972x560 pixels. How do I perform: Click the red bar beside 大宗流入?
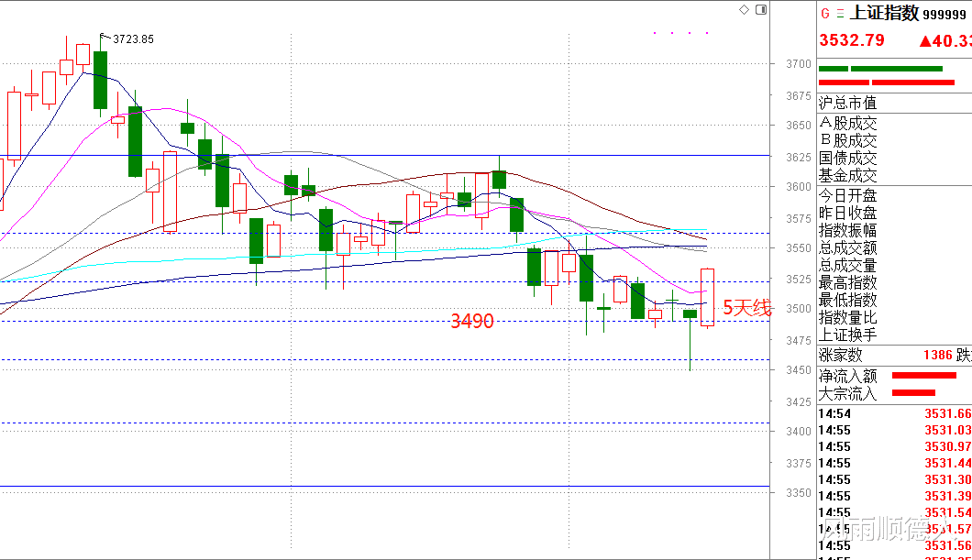pyautogui.click(x=913, y=393)
